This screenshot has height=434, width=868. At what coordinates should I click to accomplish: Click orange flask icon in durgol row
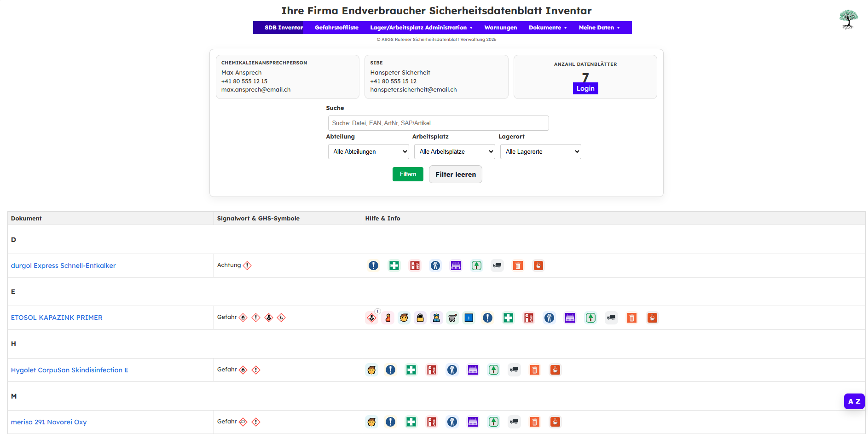538,266
